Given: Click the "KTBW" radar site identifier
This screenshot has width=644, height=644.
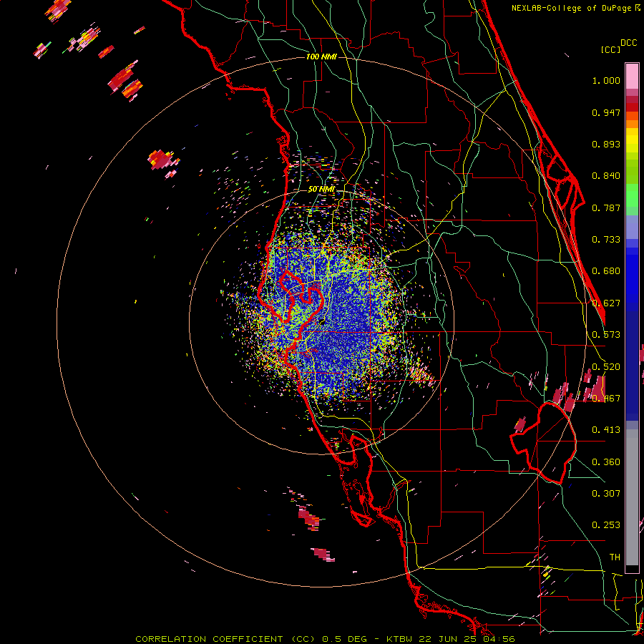Looking at the screenshot, I should [401, 639].
